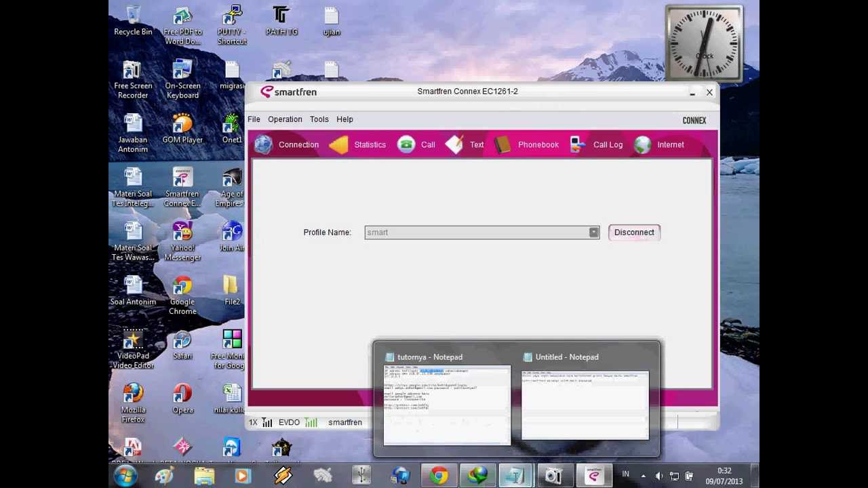Select the GOM Player desktop icon
Screen dimensions: 868x488
click(x=182, y=129)
